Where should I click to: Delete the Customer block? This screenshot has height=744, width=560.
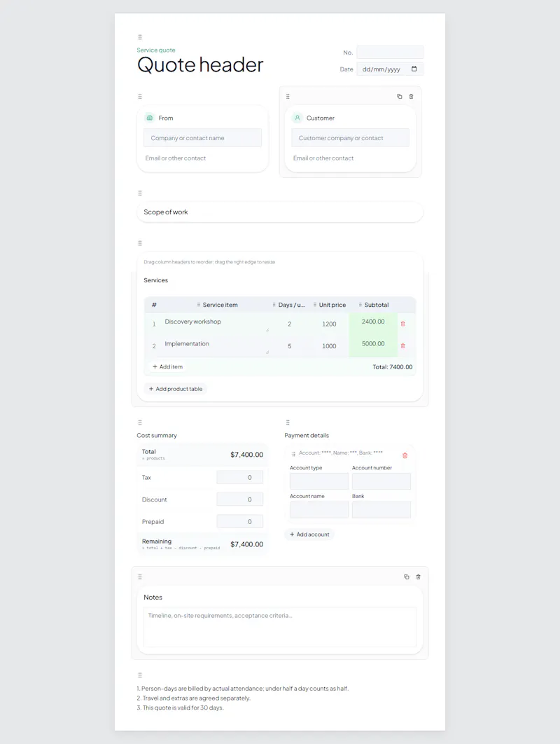click(x=411, y=96)
